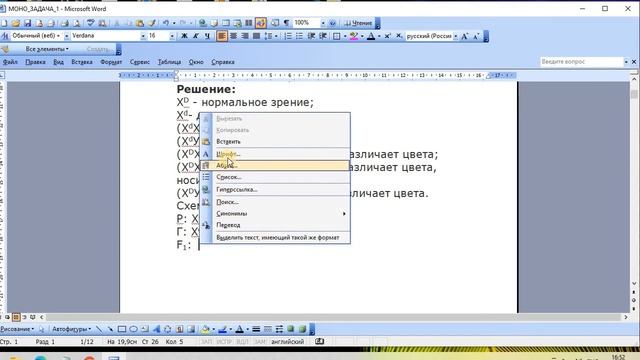Viewport: 640px width, 360px height.
Task: Click the vertical scrollbar down arrow
Action: 634,283
